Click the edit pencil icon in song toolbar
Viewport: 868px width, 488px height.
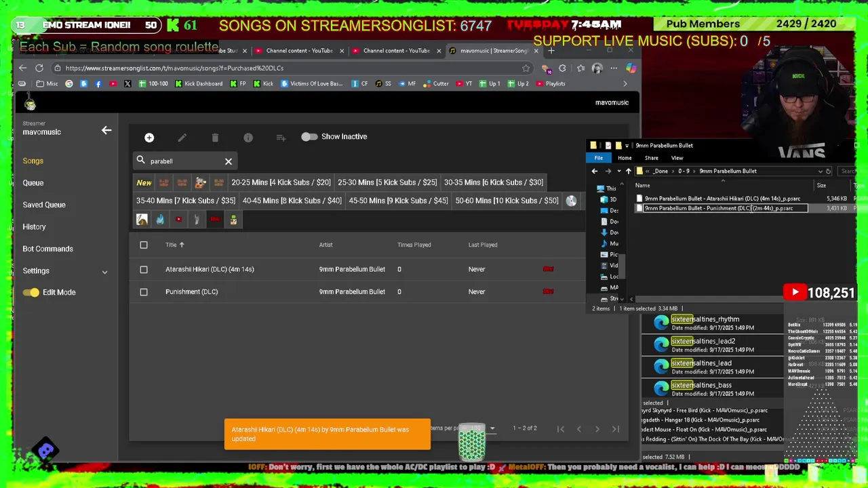pyautogui.click(x=182, y=138)
